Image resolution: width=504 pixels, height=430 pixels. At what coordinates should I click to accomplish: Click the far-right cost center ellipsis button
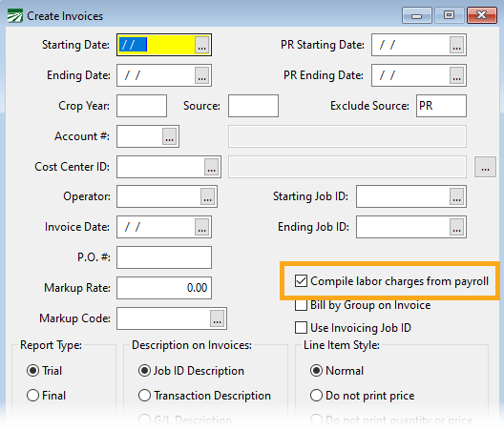[x=485, y=167]
